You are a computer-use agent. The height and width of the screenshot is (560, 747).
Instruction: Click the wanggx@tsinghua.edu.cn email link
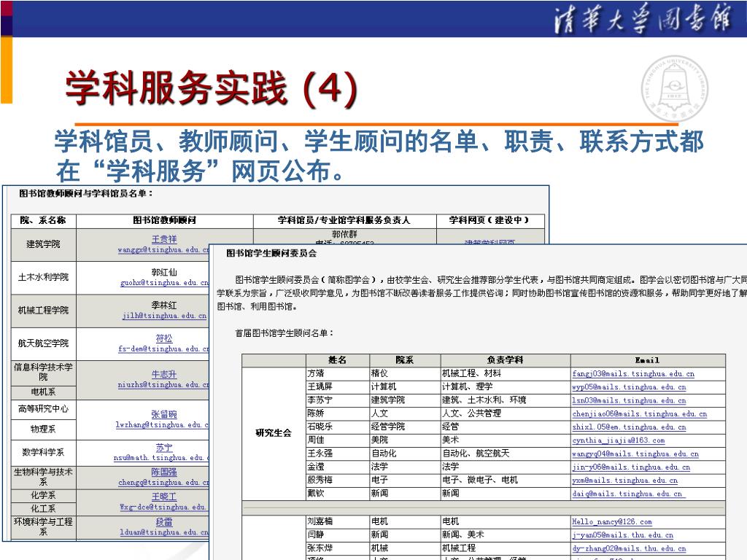(163, 249)
